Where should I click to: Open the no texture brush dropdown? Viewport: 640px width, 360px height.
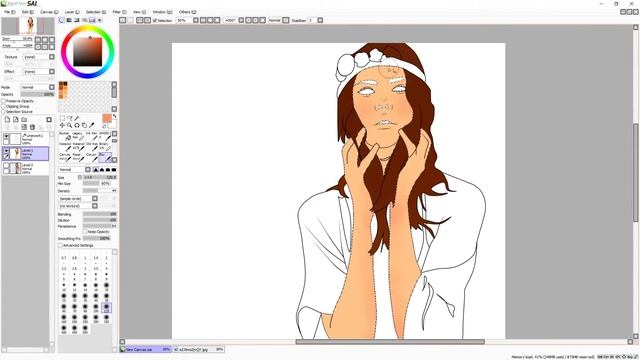pos(95,206)
